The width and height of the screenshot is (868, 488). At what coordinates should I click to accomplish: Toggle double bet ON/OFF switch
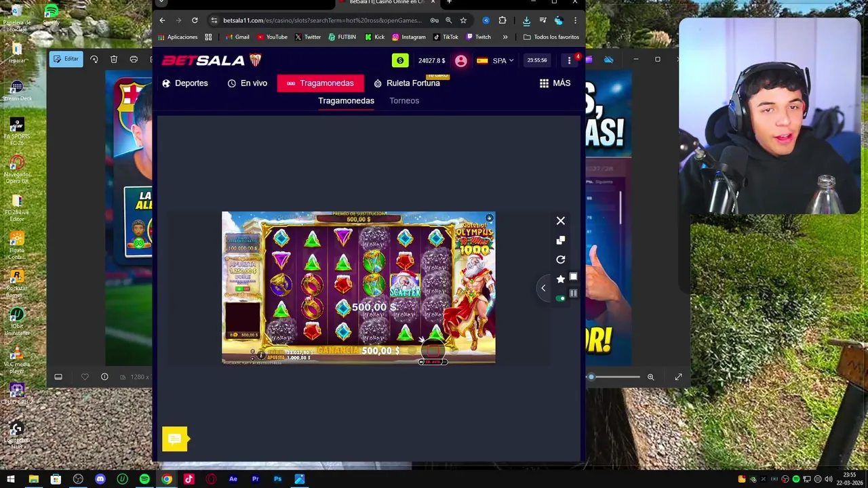pos(243,288)
